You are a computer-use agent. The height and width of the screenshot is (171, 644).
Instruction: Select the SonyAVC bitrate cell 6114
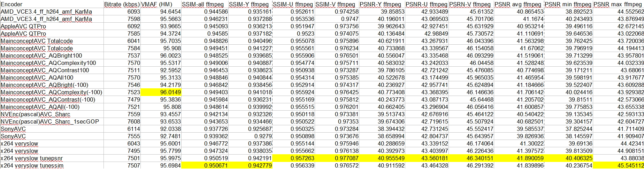122,129
